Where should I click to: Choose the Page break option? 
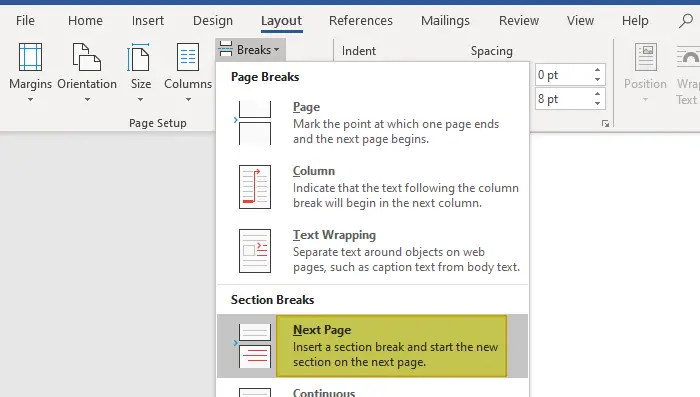tap(372, 123)
